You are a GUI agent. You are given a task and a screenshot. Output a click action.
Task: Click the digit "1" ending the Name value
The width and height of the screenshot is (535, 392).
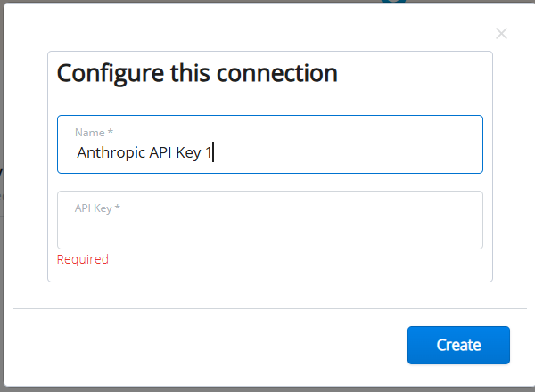point(209,153)
